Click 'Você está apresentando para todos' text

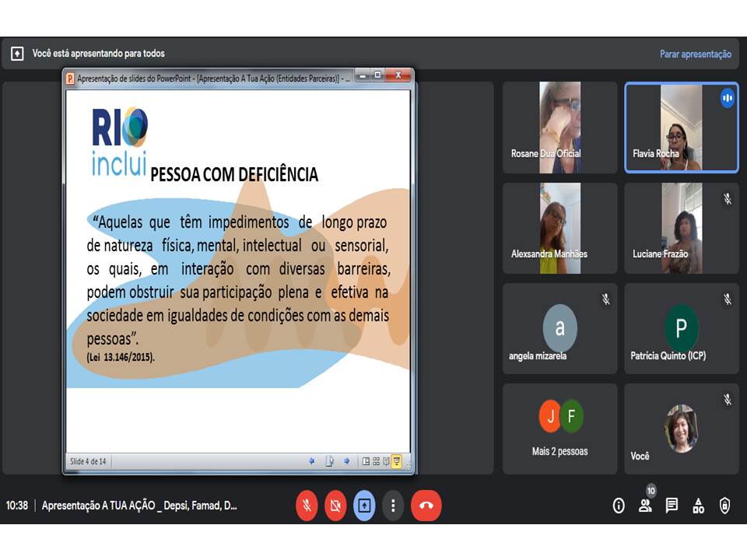click(x=99, y=54)
